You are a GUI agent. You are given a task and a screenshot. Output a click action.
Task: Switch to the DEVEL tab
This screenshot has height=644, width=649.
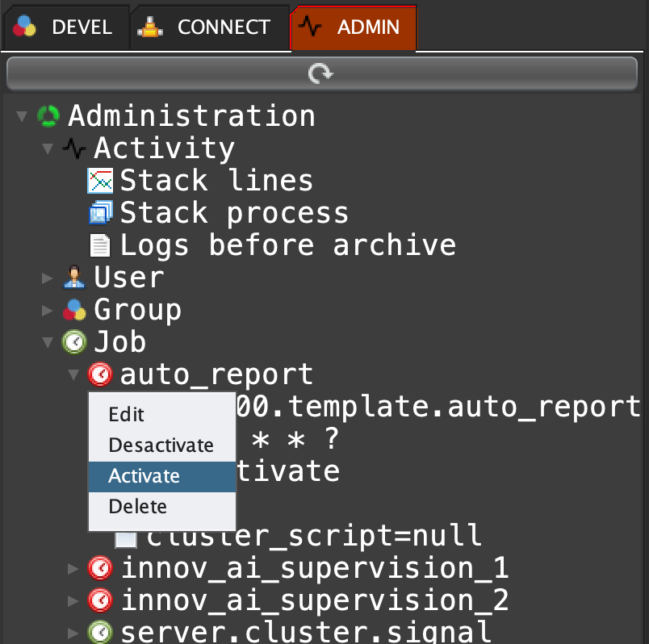point(65,27)
